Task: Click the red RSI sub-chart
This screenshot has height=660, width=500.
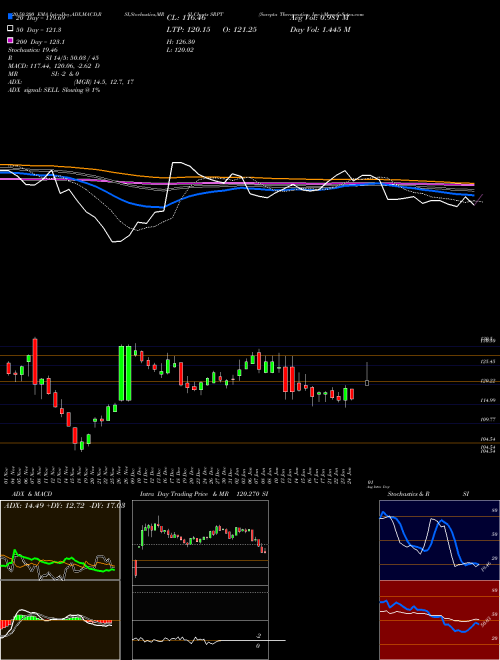Action: (439, 620)
